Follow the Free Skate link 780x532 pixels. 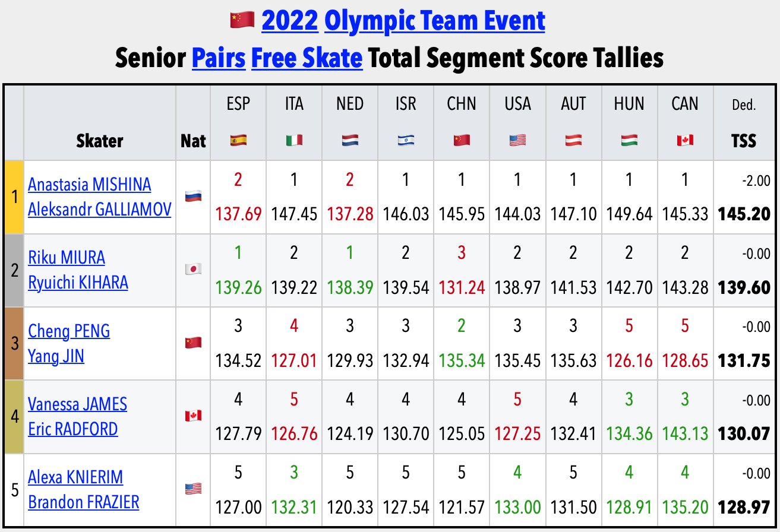pos(307,58)
